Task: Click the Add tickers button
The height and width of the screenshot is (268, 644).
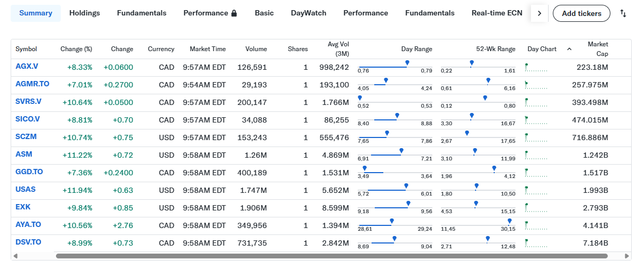Action: coord(582,13)
